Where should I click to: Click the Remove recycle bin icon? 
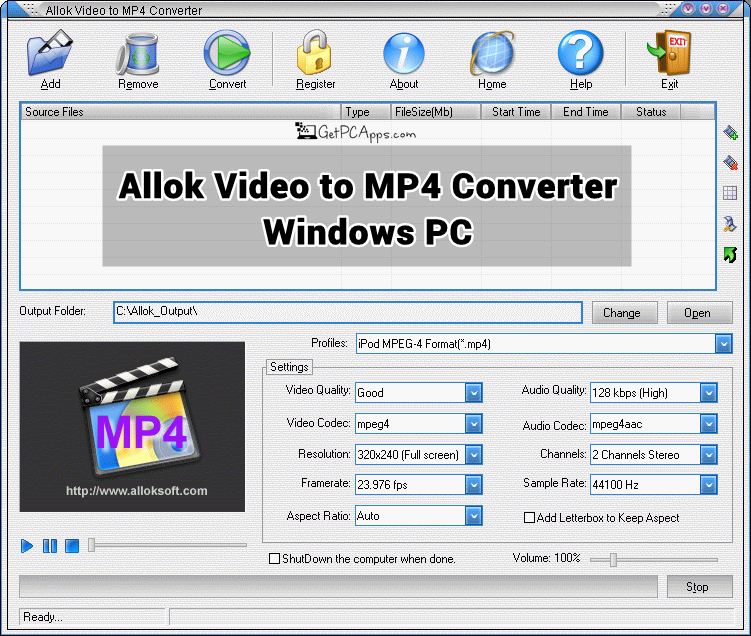coord(137,54)
